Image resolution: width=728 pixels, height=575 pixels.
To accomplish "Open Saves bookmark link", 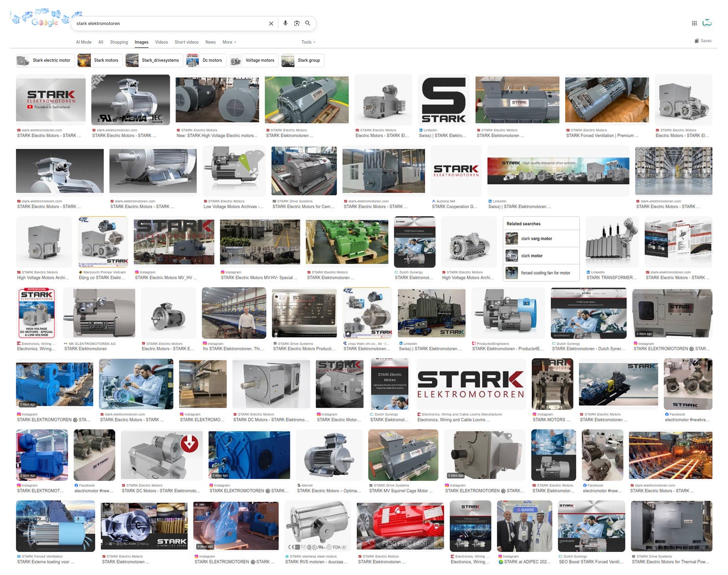I will tap(703, 41).
